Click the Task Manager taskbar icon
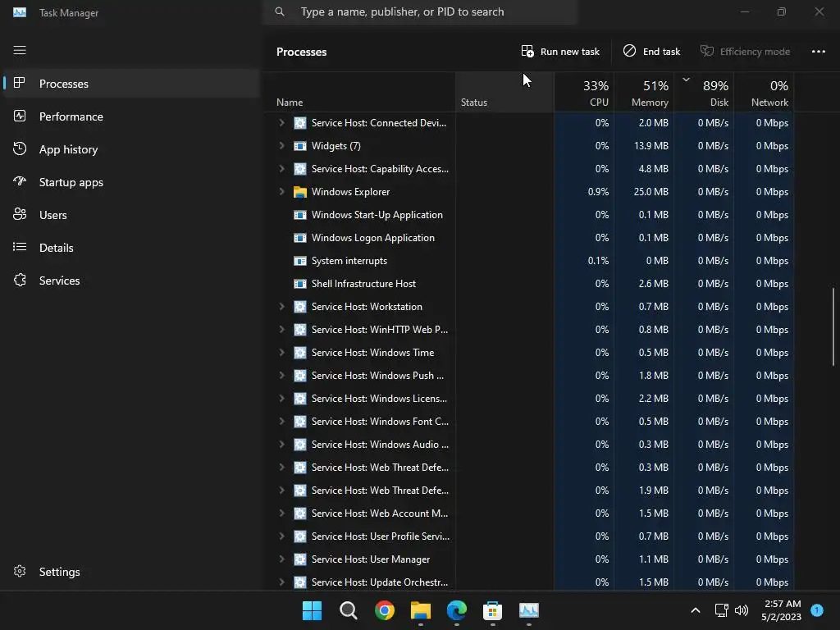Image resolution: width=840 pixels, height=630 pixels. 529,610
